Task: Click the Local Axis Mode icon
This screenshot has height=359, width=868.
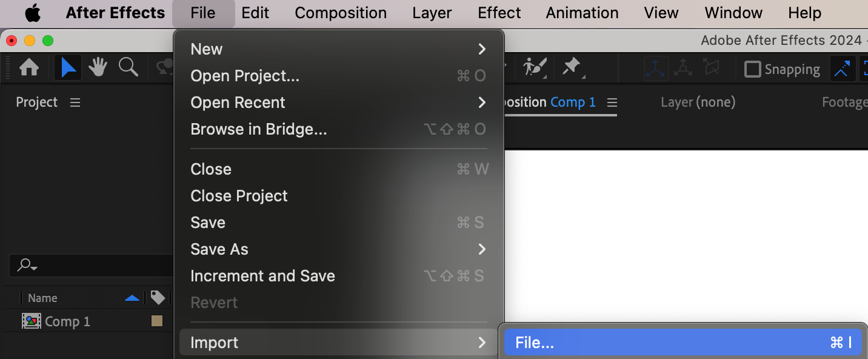Action: pos(656,69)
